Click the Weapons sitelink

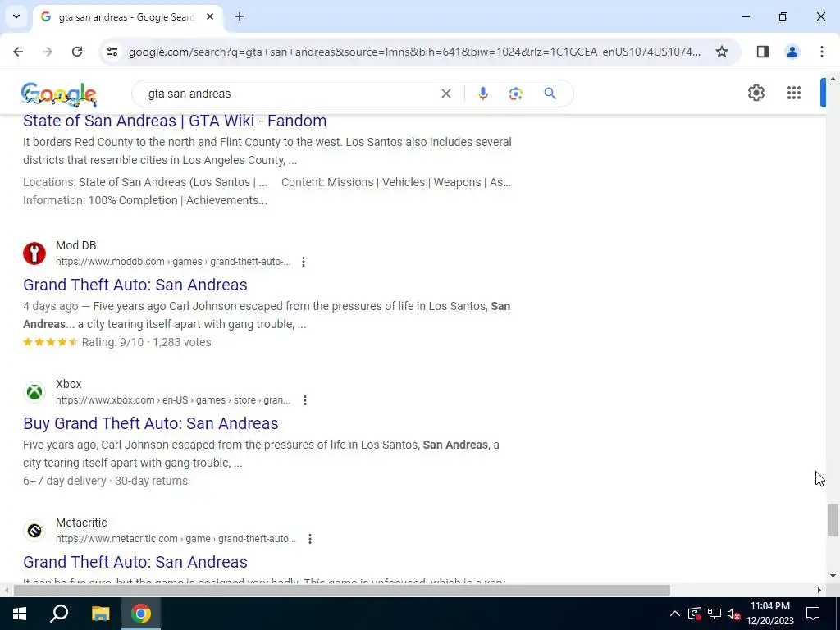(457, 182)
